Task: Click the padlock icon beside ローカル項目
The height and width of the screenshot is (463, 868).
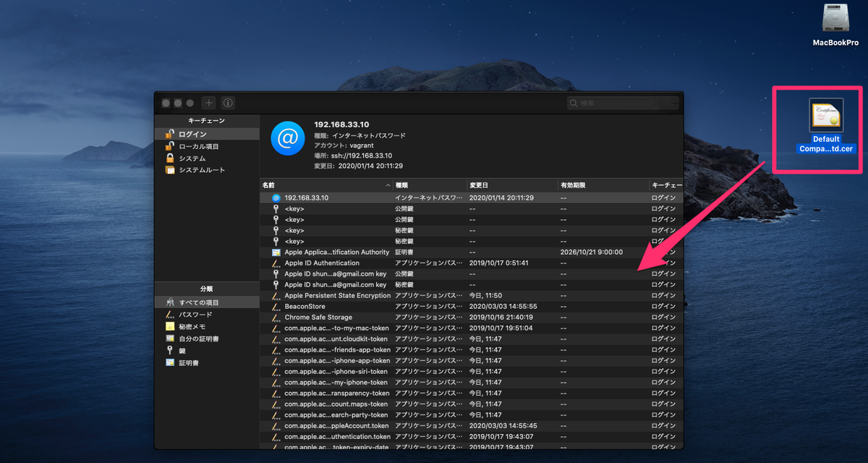Action: point(170,146)
